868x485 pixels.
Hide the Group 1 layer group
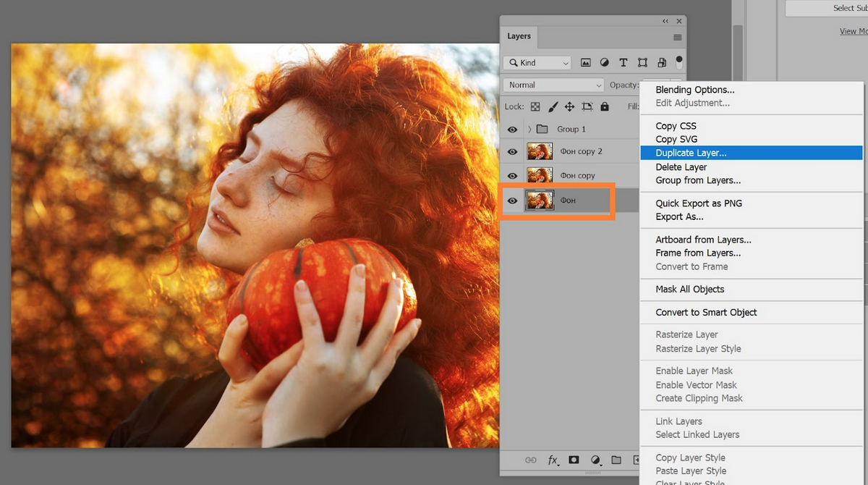[512, 129]
